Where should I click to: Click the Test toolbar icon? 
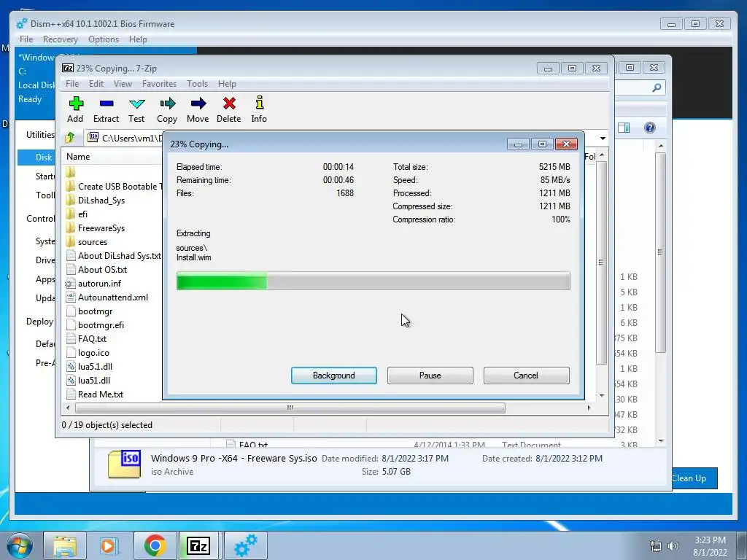[136, 104]
